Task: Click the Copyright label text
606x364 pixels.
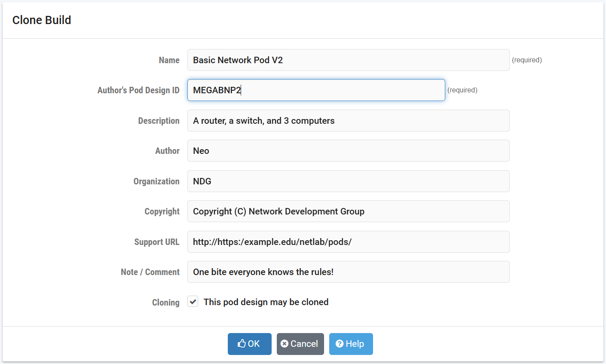Action: pyautogui.click(x=162, y=211)
